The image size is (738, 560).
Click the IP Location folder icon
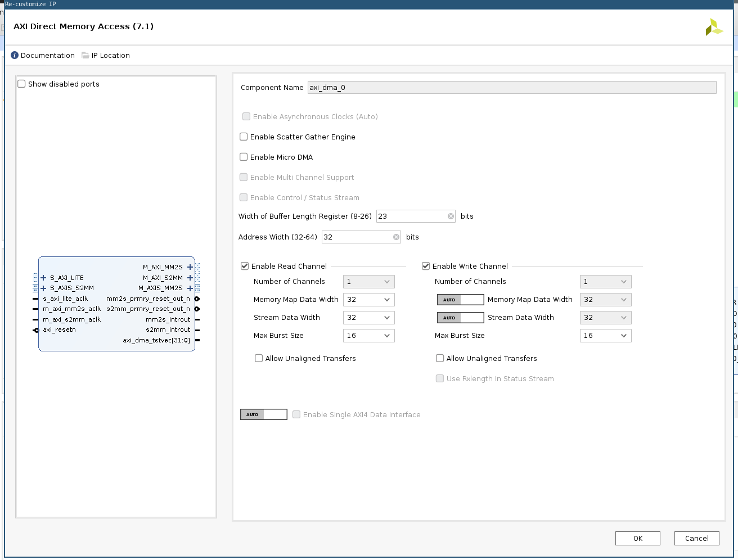(85, 55)
